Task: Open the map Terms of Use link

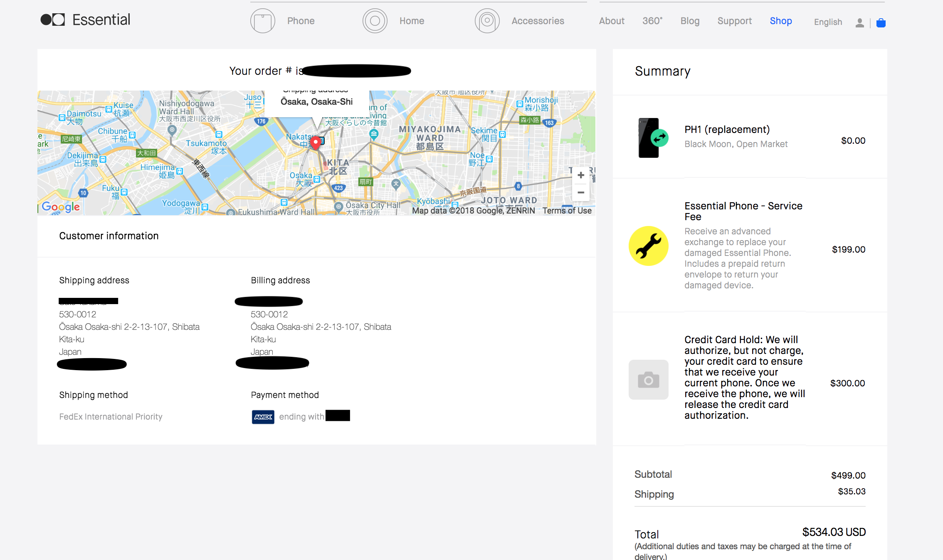Action: [567, 211]
